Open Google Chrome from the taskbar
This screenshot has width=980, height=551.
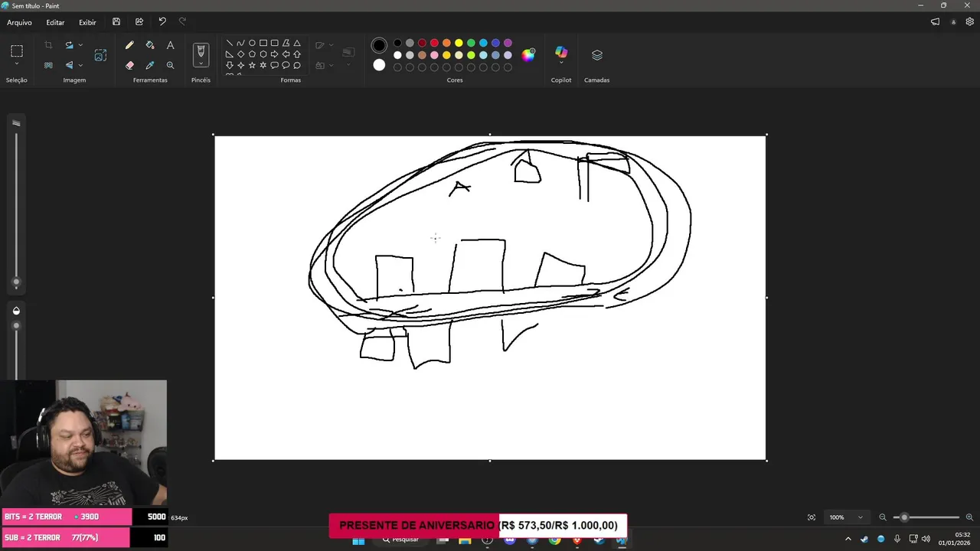click(555, 540)
